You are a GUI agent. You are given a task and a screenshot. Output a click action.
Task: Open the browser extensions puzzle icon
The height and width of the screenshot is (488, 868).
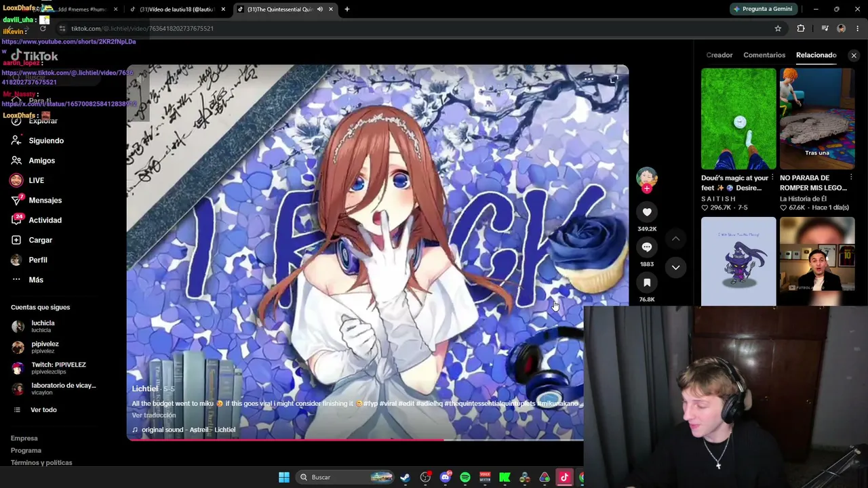[801, 28]
